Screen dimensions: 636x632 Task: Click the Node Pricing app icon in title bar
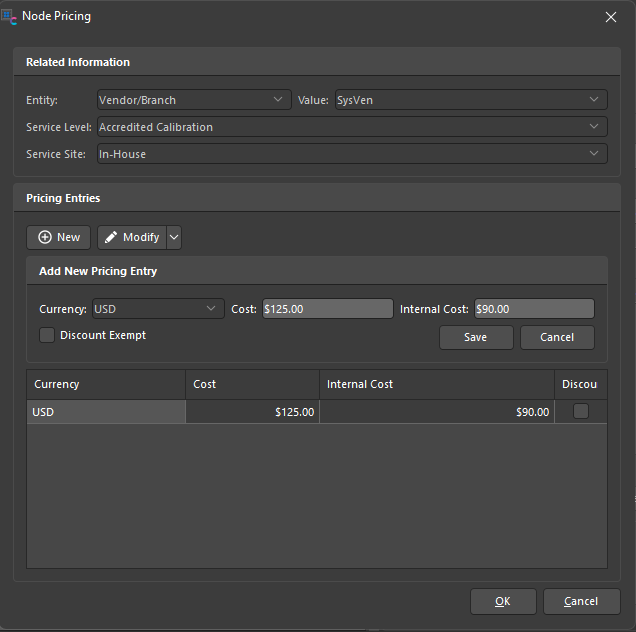pos(10,16)
